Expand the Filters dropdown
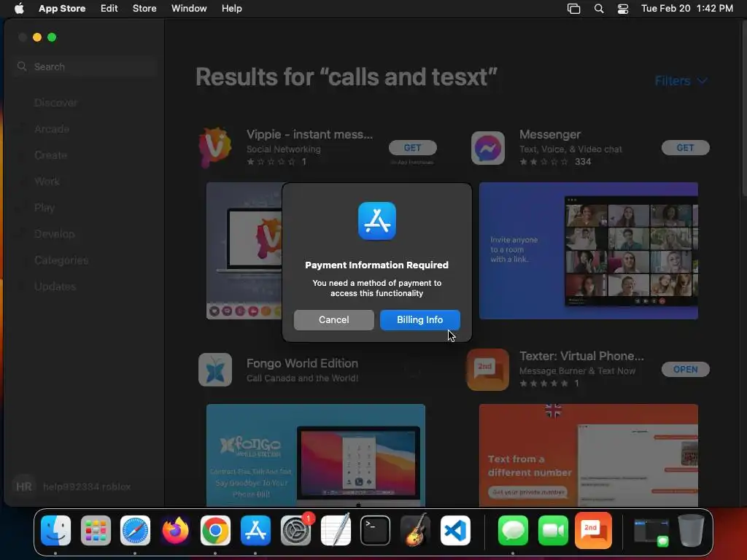This screenshot has width=747, height=560. pos(681,81)
